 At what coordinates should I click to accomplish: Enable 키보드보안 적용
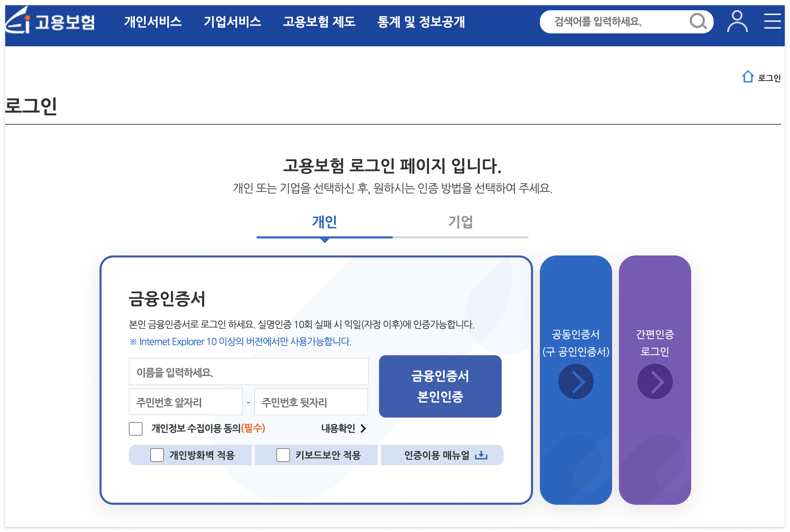283,455
